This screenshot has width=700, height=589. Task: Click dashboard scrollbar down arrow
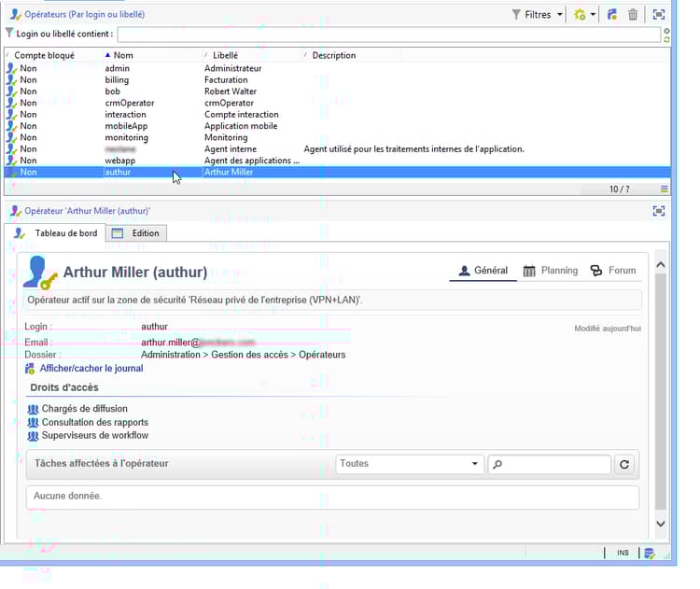pos(661,524)
